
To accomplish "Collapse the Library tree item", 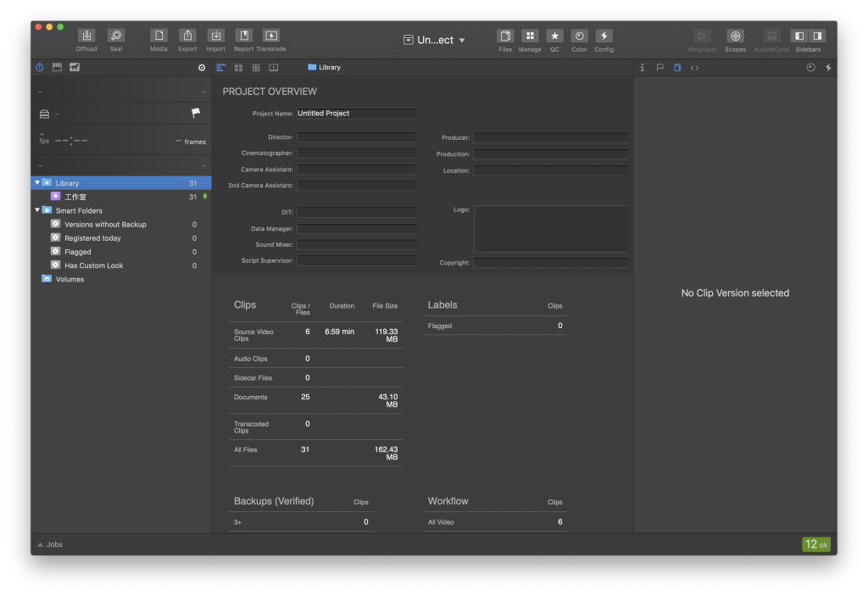I will pos(37,183).
